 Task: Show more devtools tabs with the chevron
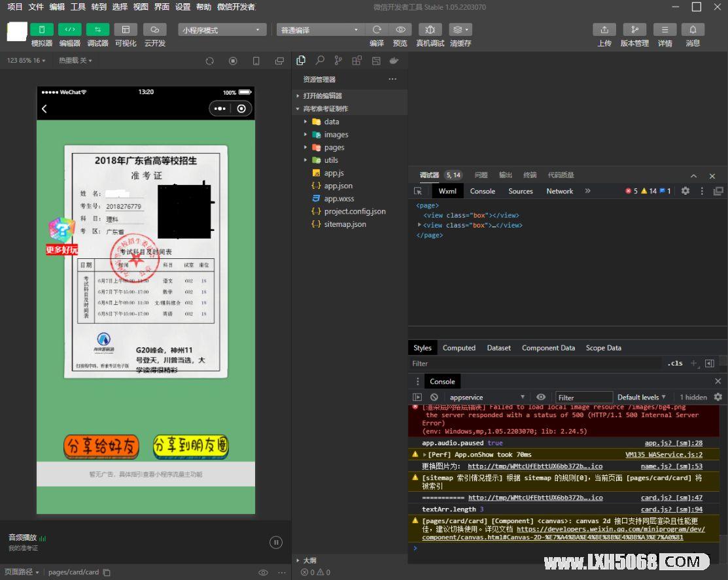(588, 191)
